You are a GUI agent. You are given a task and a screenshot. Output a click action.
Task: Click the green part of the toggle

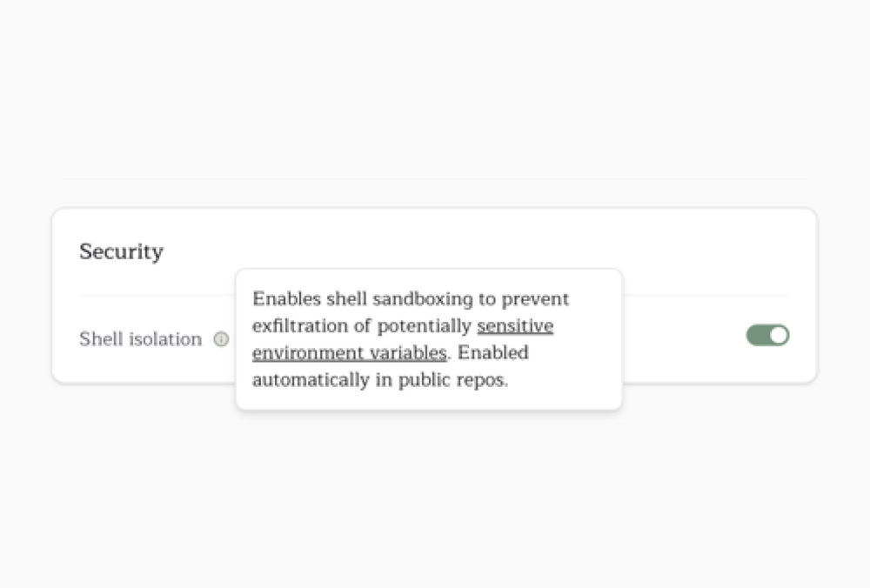757,335
